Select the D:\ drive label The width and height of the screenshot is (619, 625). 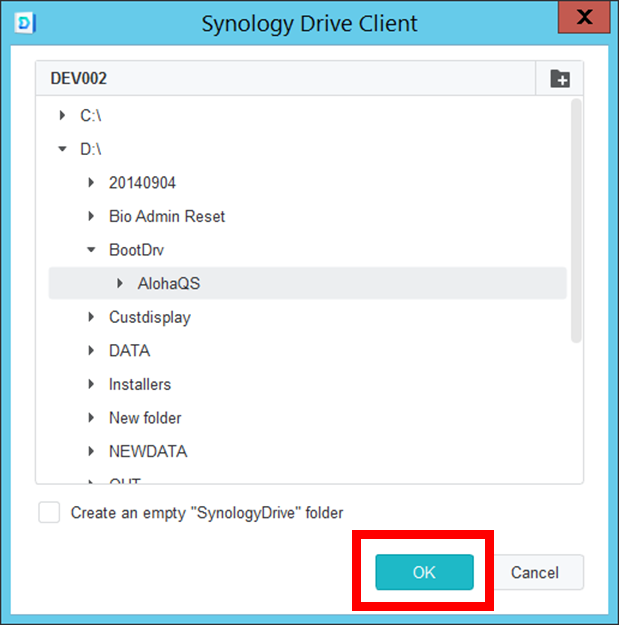pyautogui.click(x=90, y=149)
